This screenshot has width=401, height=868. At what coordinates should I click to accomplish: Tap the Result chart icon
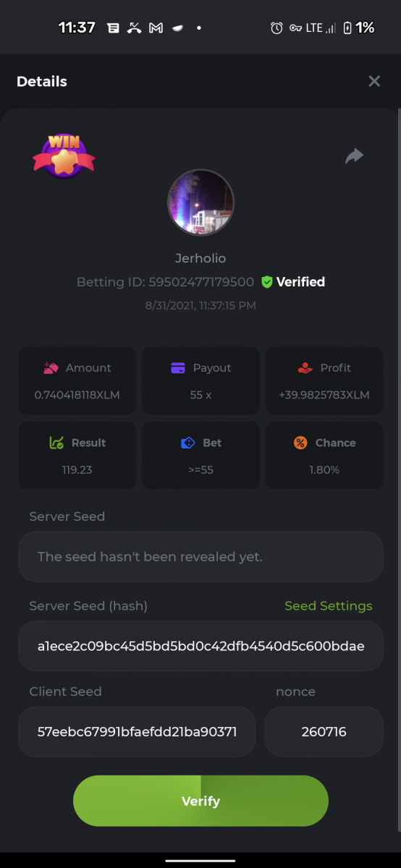coord(56,443)
